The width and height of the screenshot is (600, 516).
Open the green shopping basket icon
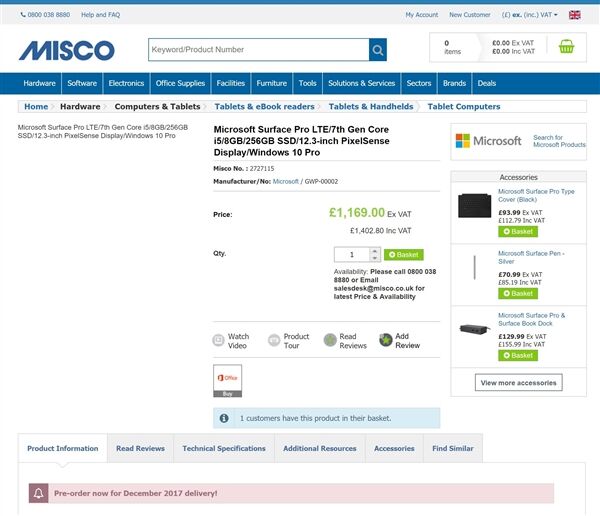[x=566, y=47]
